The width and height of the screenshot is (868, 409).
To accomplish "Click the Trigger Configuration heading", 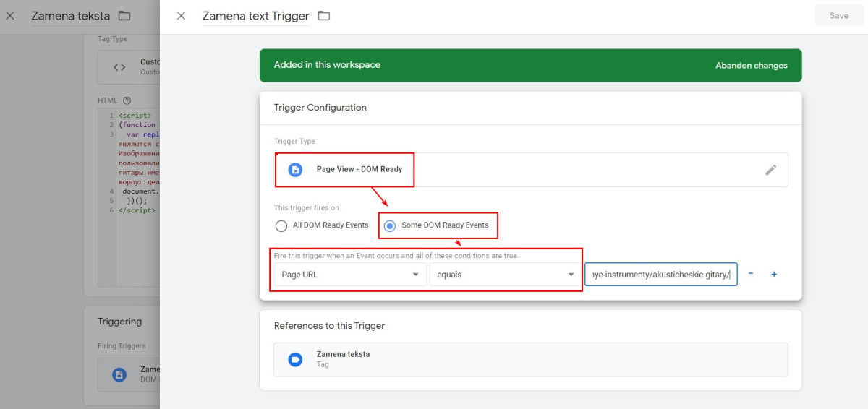I will (x=320, y=107).
